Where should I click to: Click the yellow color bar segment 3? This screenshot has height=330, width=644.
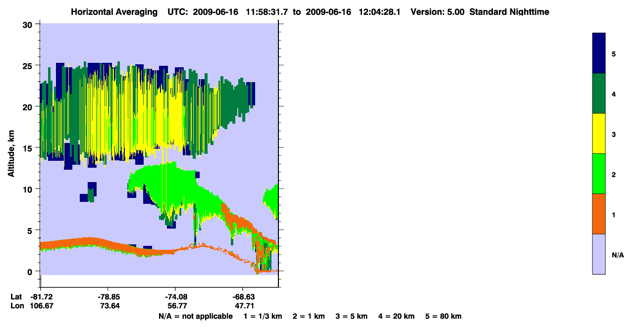point(599,134)
